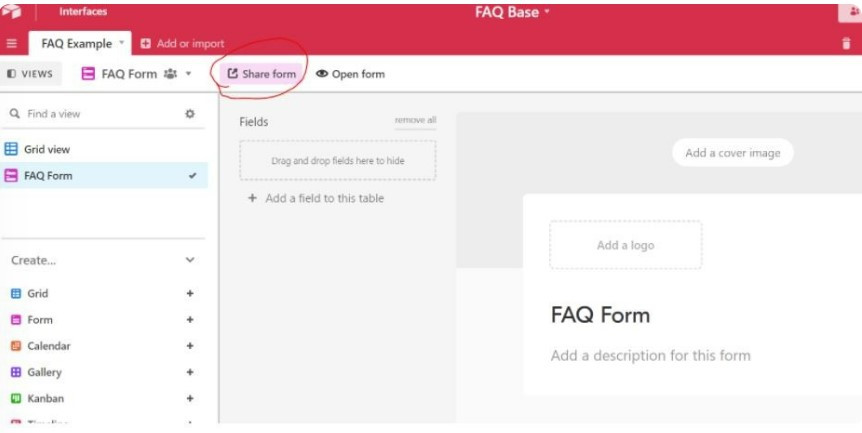Click remove all fields link
The image size is (862, 433).
415,120
